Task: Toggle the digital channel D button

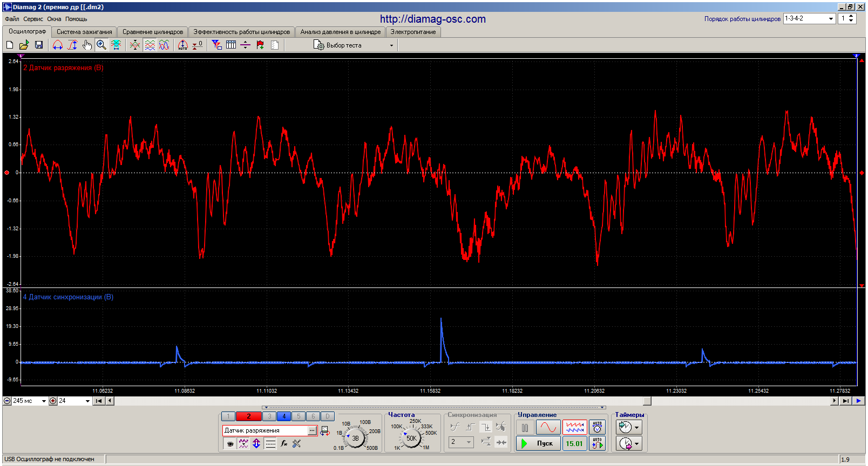Action: (x=328, y=416)
